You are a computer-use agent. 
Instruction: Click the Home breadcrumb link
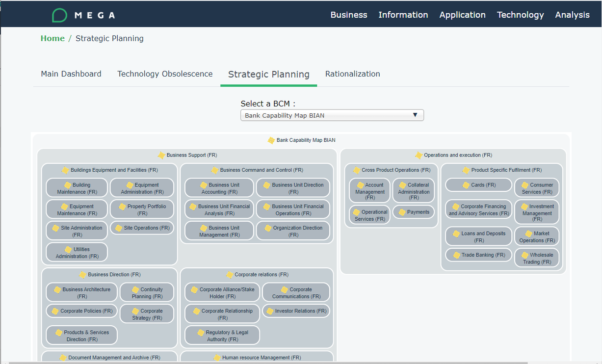(x=52, y=38)
